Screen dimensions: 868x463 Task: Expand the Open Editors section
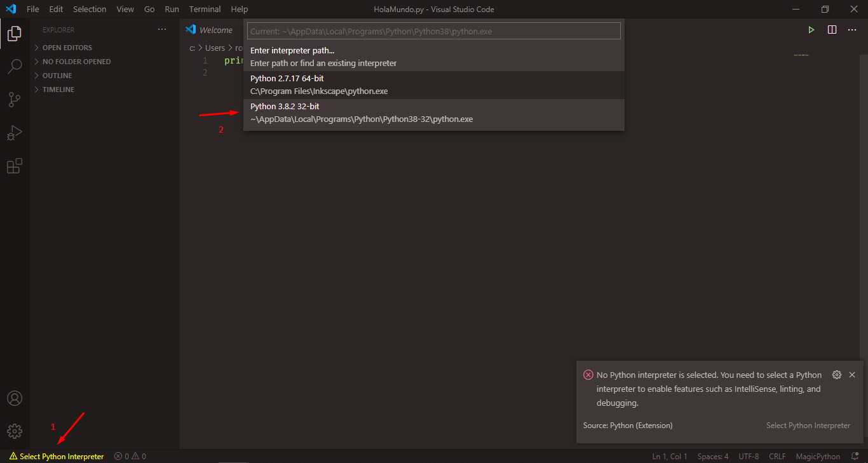point(67,48)
